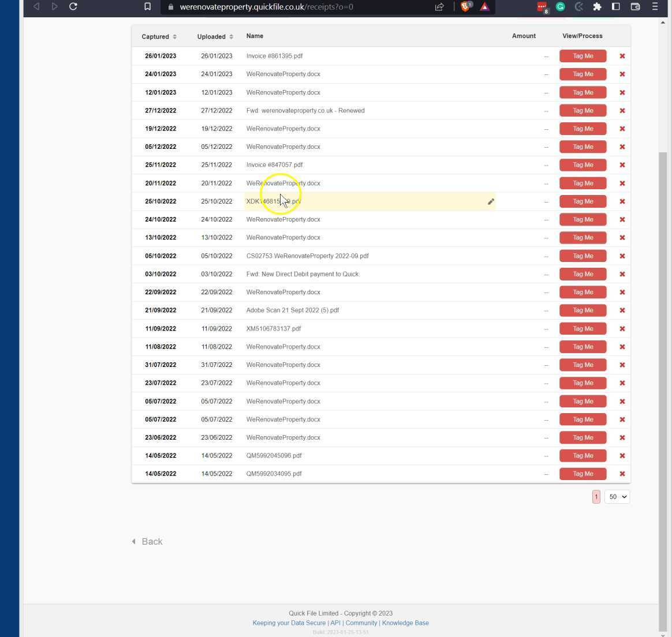Click Tag Me for XM5106783137.pdf
This screenshot has height=637, width=672.
coord(583,328)
